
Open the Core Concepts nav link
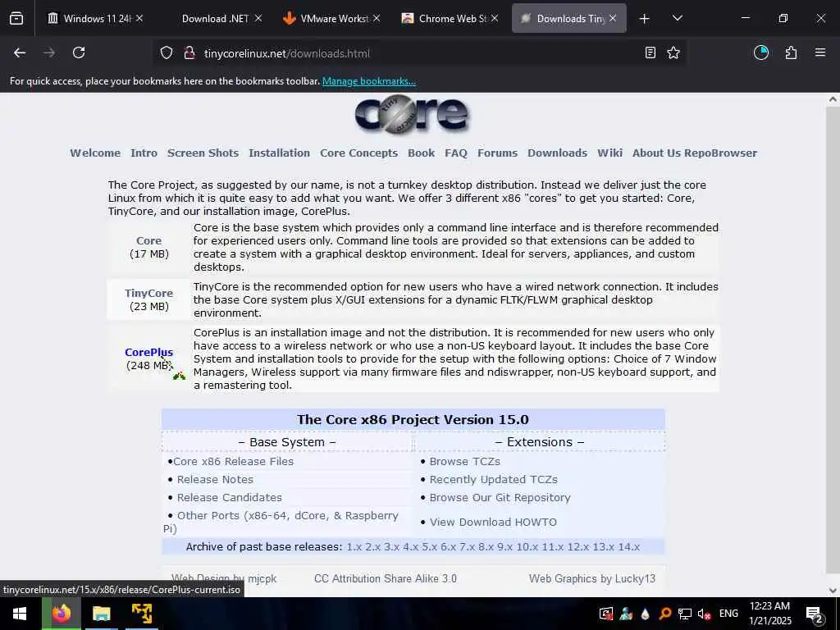pyautogui.click(x=359, y=153)
